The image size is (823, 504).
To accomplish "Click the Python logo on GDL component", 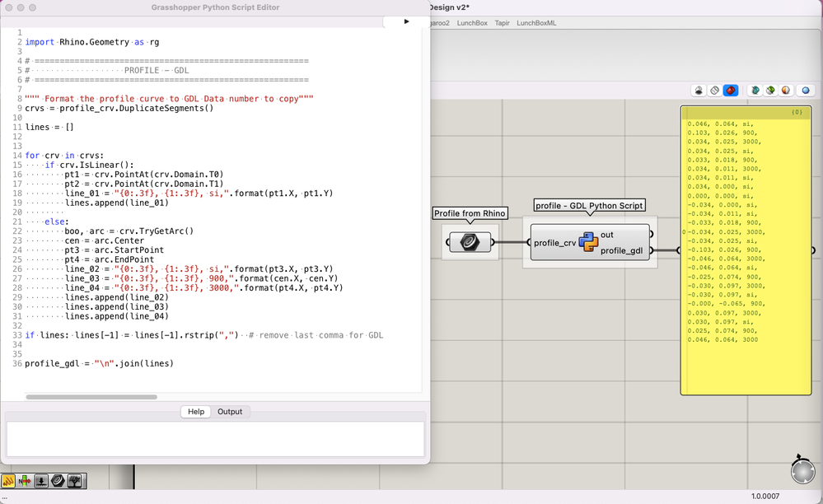I will click(588, 242).
